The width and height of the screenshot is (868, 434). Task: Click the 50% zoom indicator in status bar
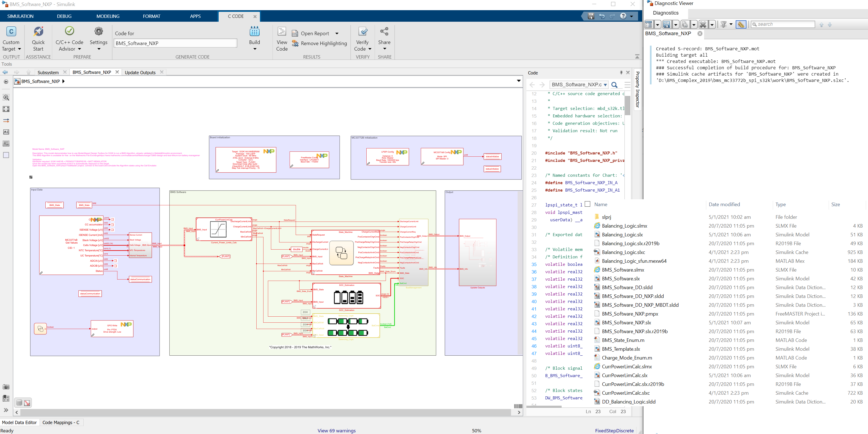tap(476, 431)
